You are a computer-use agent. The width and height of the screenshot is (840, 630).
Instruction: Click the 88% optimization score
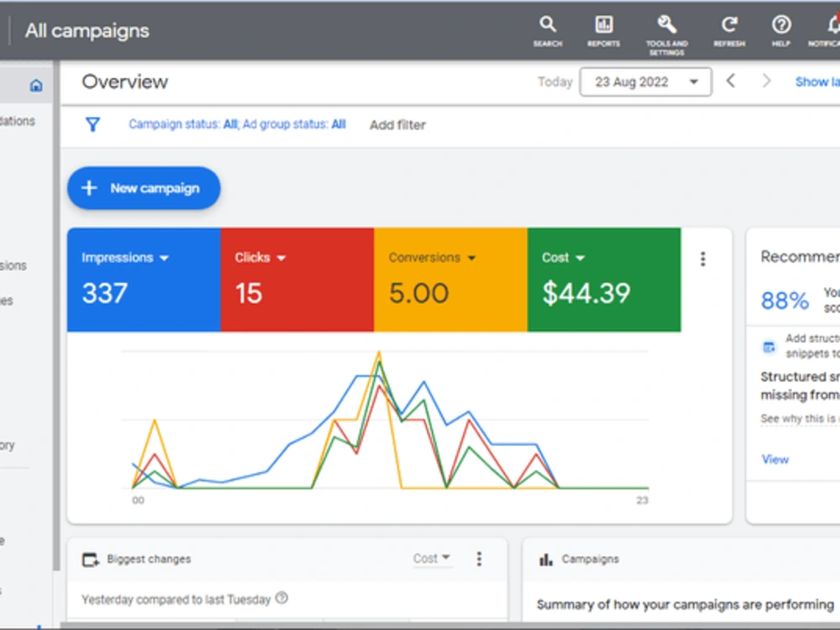click(785, 301)
